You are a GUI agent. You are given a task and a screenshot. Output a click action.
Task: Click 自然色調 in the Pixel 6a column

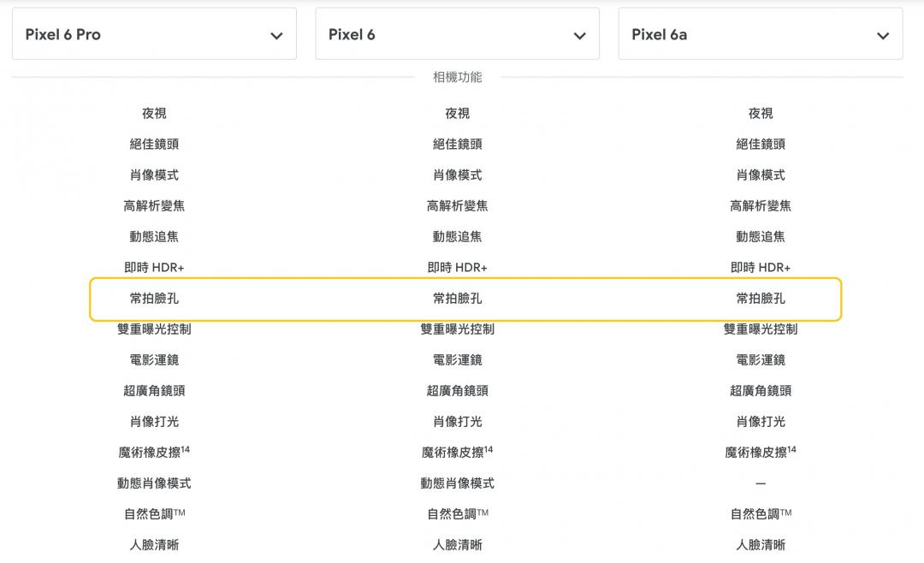pos(760,513)
